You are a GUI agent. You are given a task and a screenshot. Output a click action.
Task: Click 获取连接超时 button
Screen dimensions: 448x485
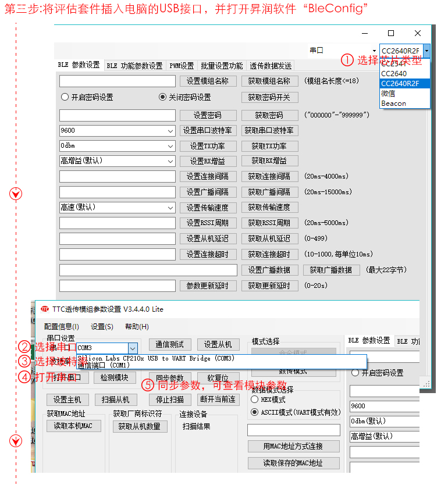(269, 255)
